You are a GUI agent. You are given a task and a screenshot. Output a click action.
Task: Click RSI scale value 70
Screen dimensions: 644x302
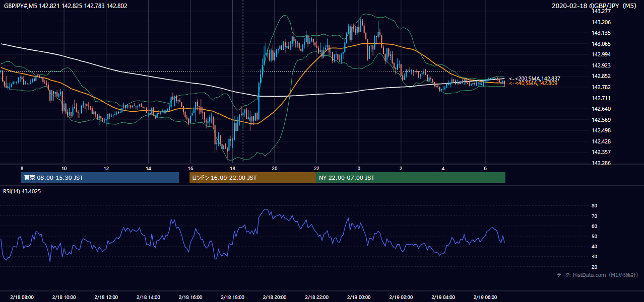[595, 216]
